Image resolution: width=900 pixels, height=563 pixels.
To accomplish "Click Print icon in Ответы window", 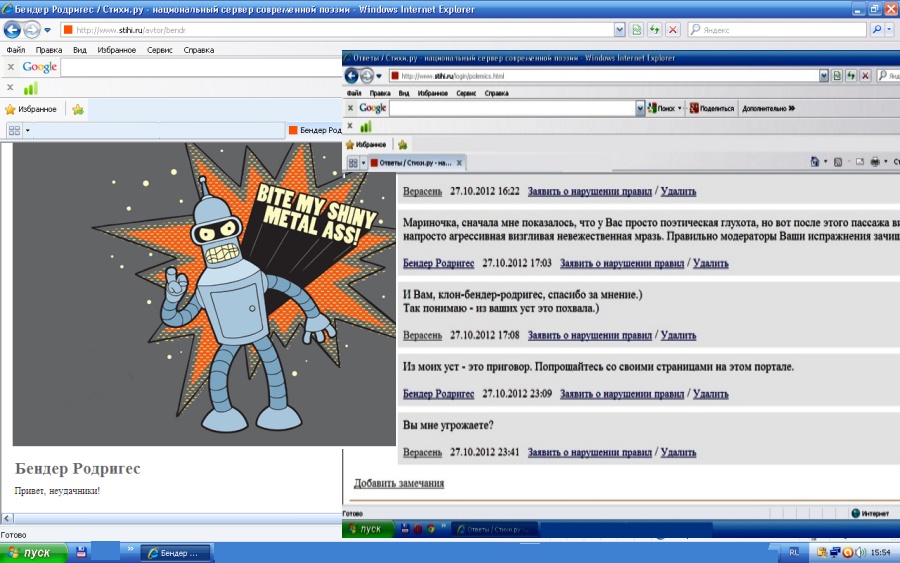I will (875, 162).
